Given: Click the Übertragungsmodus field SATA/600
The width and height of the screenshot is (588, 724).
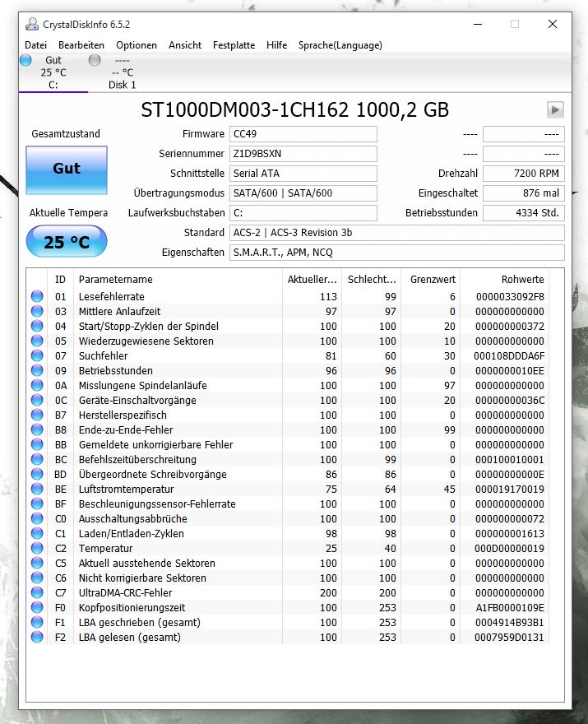Looking at the screenshot, I should [x=303, y=193].
